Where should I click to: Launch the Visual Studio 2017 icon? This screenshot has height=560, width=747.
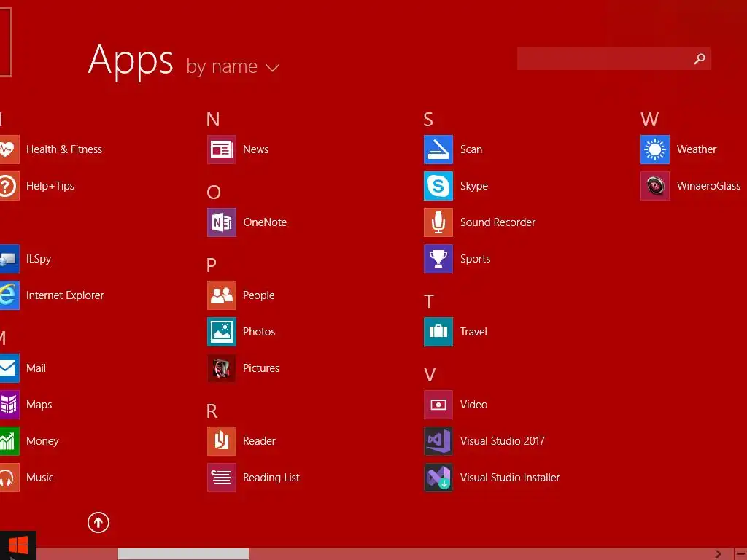[438, 441]
